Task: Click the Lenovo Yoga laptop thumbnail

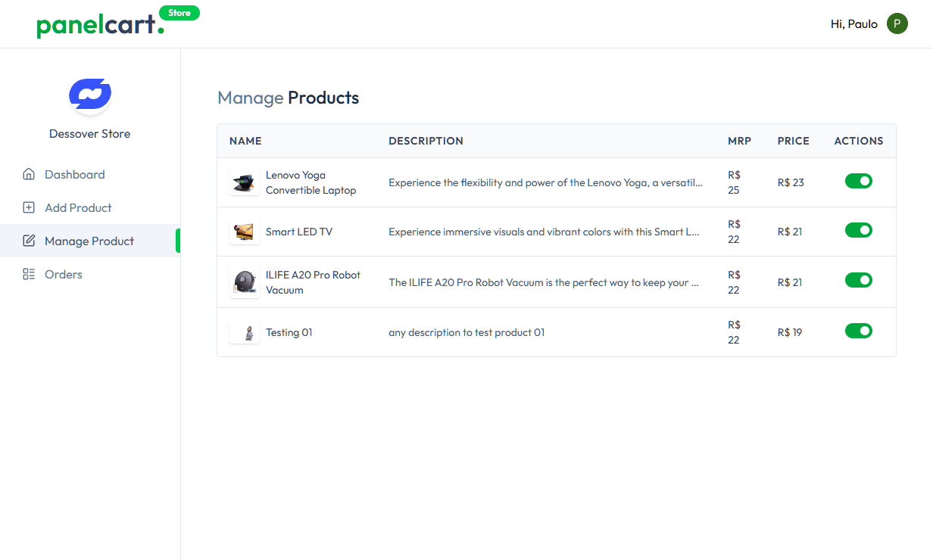Action: tap(245, 182)
